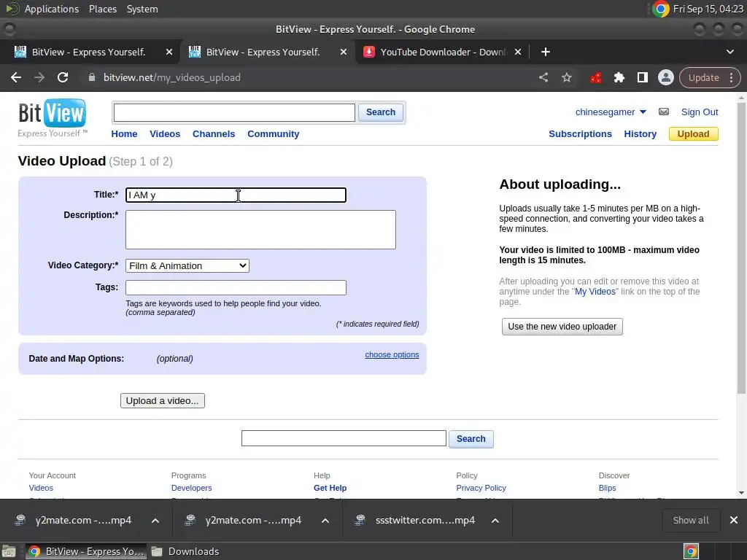
Task: Open Chrome's three-dot menu
Action: click(x=731, y=77)
